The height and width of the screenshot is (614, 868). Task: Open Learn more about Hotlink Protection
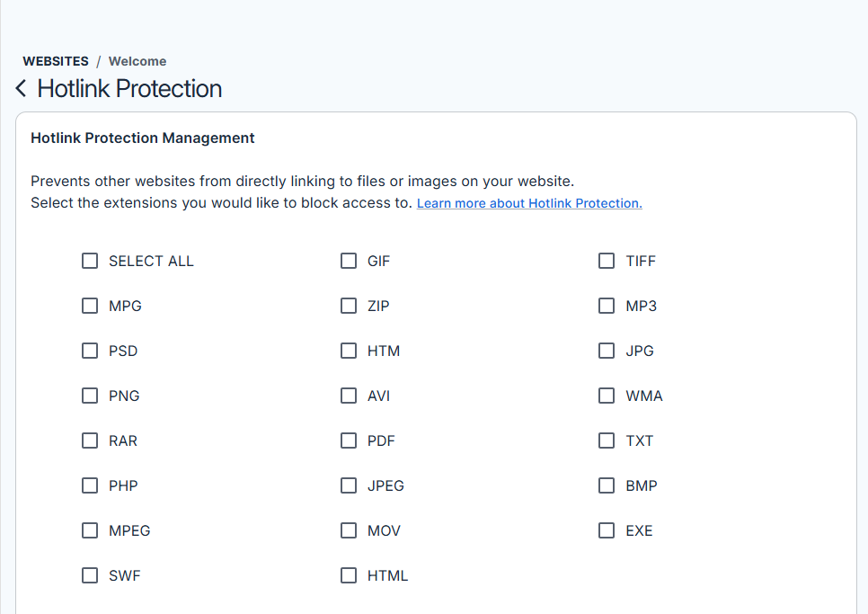tap(528, 203)
